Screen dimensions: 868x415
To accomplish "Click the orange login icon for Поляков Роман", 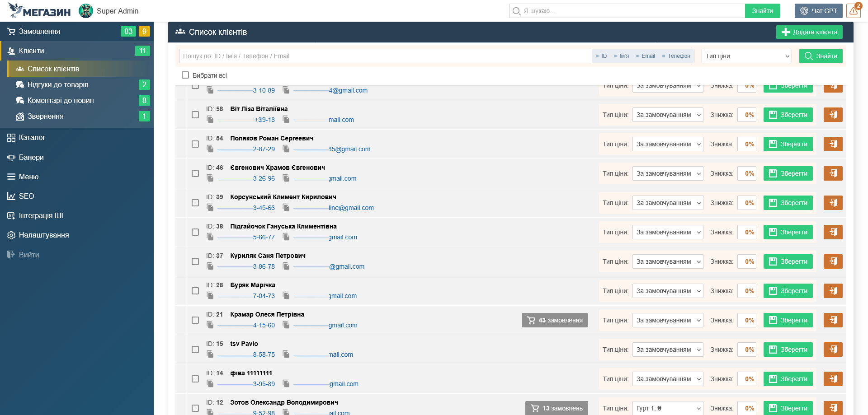I will pyautogui.click(x=833, y=144).
